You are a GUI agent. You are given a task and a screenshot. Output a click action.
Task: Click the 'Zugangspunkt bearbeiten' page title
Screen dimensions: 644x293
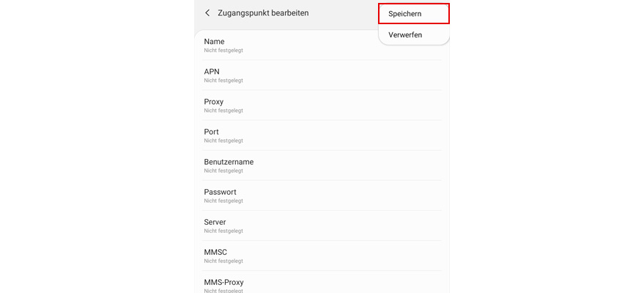(x=263, y=13)
